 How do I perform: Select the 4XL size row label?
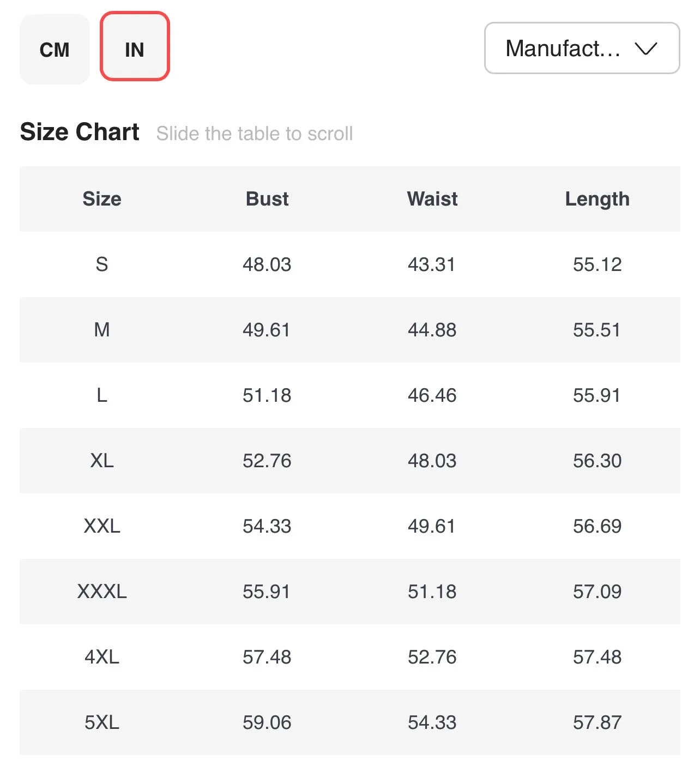[x=102, y=657]
